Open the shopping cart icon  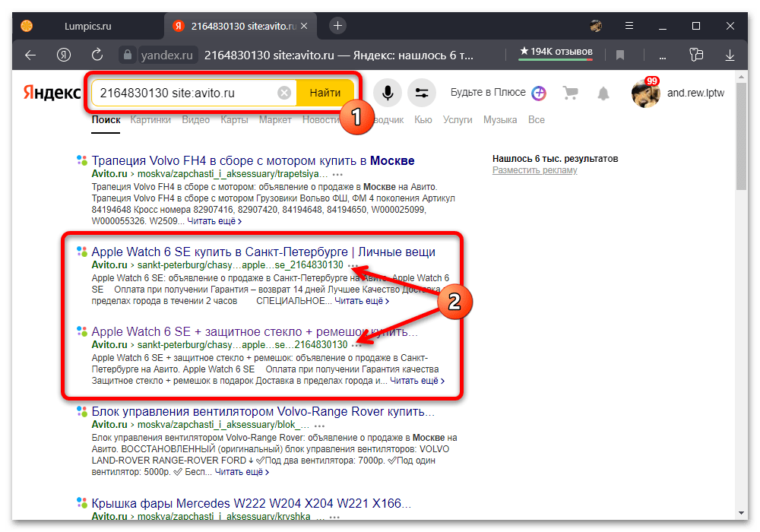coord(570,93)
